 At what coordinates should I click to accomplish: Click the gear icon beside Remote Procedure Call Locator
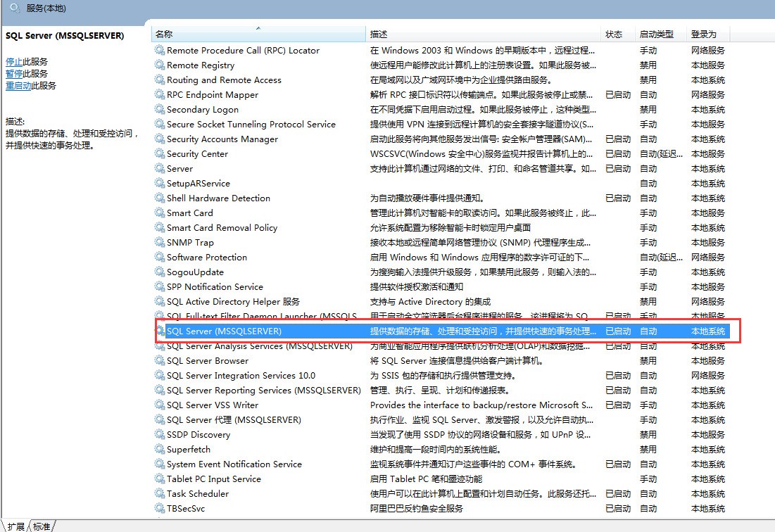tap(159, 50)
